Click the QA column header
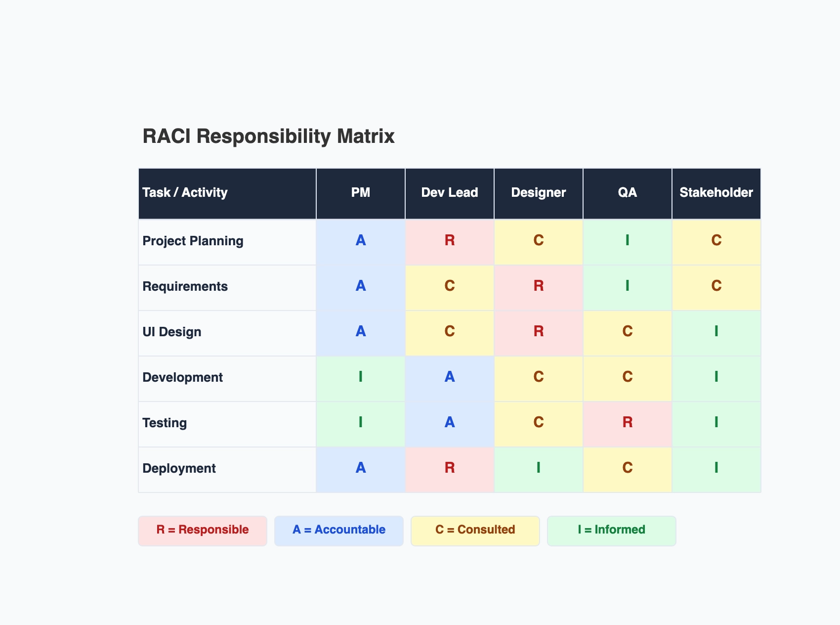The width and height of the screenshot is (840, 625). tap(627, 193)
